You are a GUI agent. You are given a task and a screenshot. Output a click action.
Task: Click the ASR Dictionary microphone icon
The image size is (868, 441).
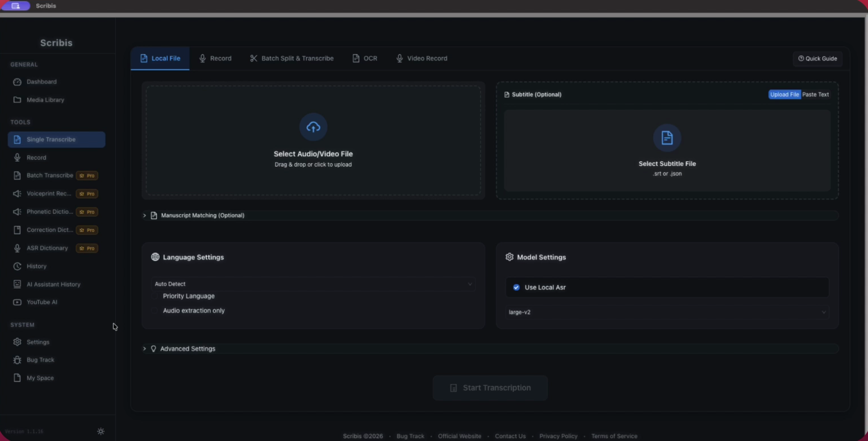pos(17,248)
